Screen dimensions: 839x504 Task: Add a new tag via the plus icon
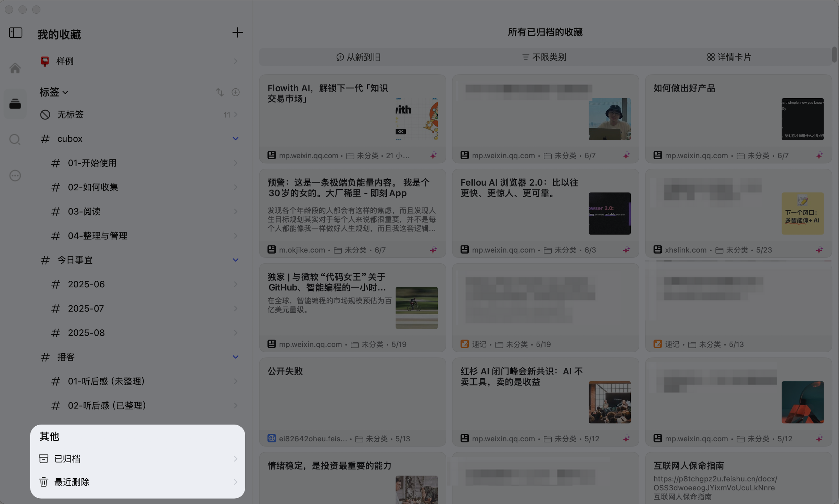click(x=236, y=92)
